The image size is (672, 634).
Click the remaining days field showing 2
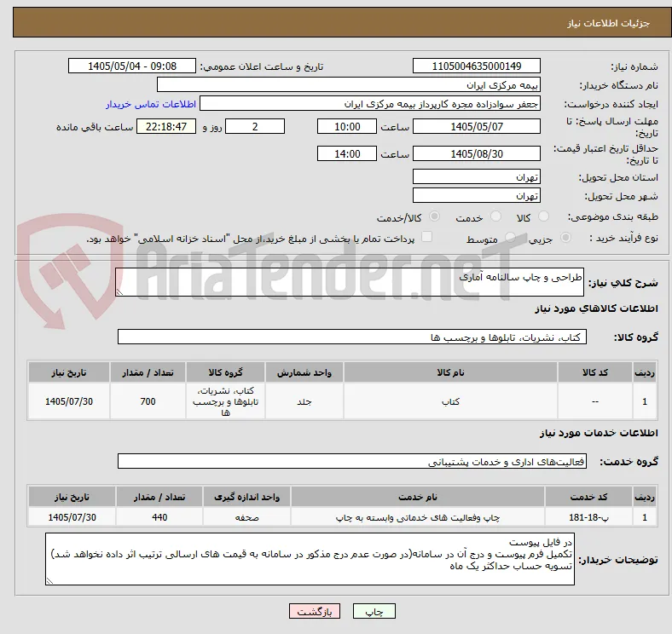[255, 126]
